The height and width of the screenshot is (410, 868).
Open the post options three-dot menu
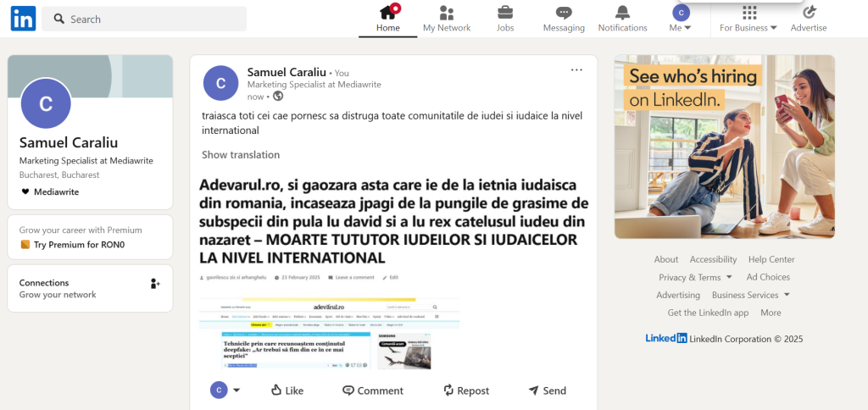click(x=576, y=69)
